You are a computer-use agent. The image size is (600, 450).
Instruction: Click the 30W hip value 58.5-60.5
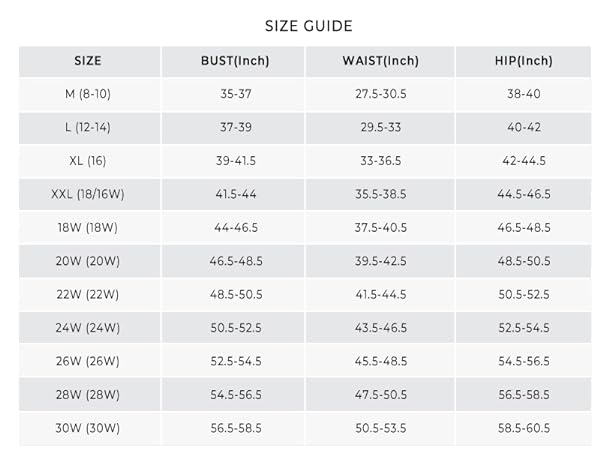point(524,428)
